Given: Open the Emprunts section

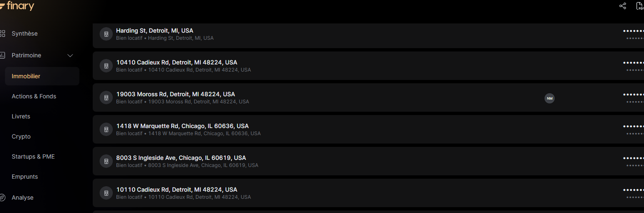Looking at the screenshot, I should tap(25, 177).
